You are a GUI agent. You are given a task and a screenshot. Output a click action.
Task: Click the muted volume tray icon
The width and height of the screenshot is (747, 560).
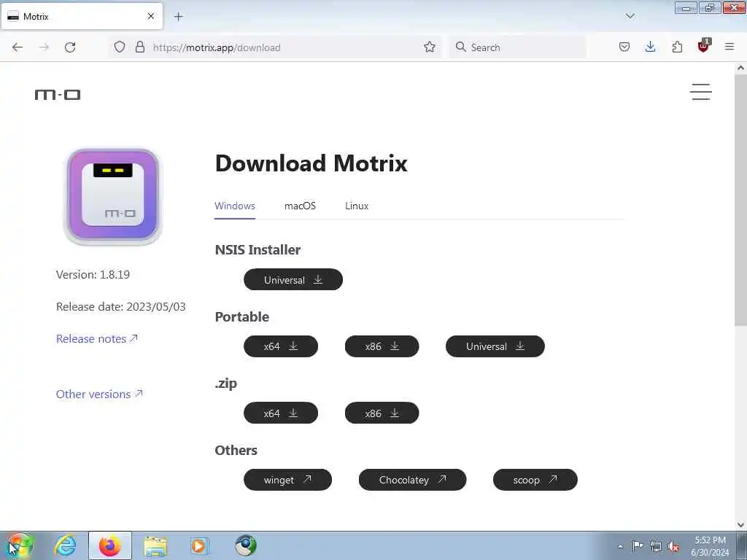[x=674, y=546]
